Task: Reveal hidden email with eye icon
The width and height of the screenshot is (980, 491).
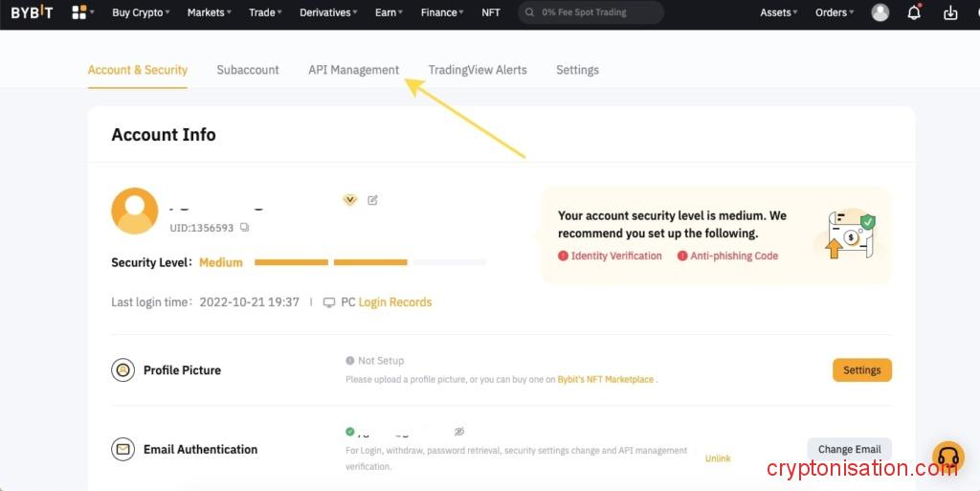Action: [x=459, y=432]
